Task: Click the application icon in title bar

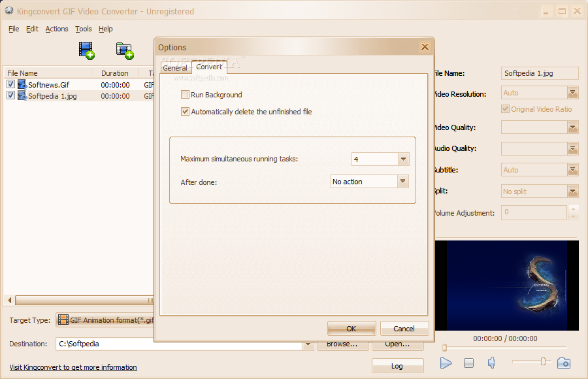Action: click(x=9, y=11)
